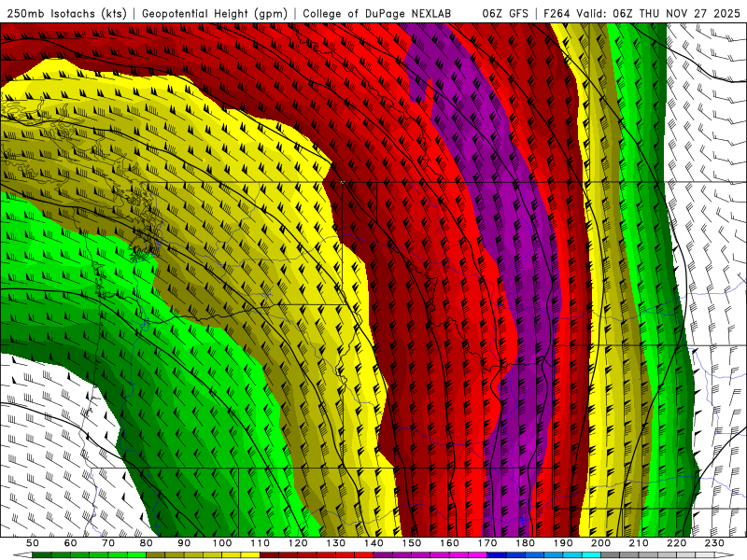The image size is (747, 560).
Task: Click the 120 value on the color scale
Action: (x=297, y=543)
